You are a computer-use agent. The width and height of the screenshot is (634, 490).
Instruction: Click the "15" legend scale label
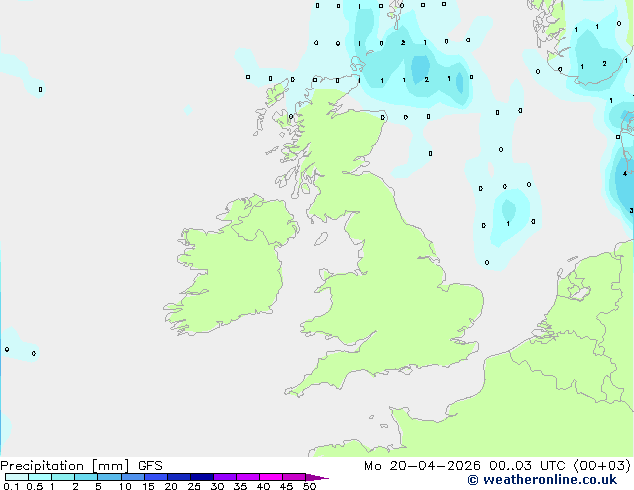coord(148,486)
